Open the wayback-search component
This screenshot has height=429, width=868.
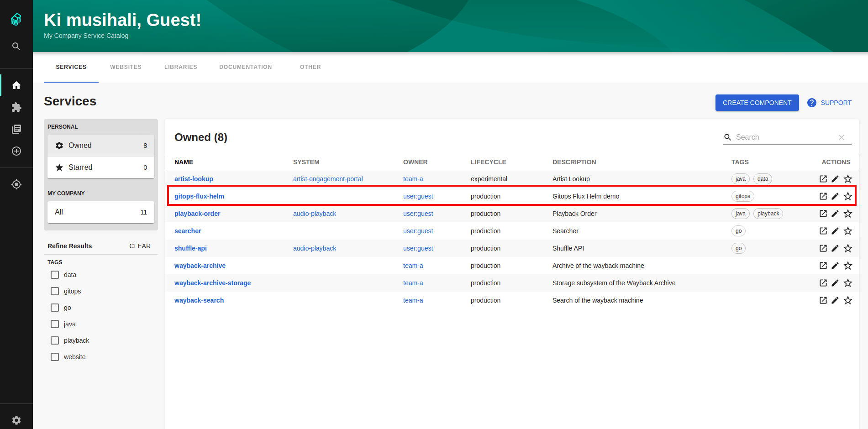point(199,300)
